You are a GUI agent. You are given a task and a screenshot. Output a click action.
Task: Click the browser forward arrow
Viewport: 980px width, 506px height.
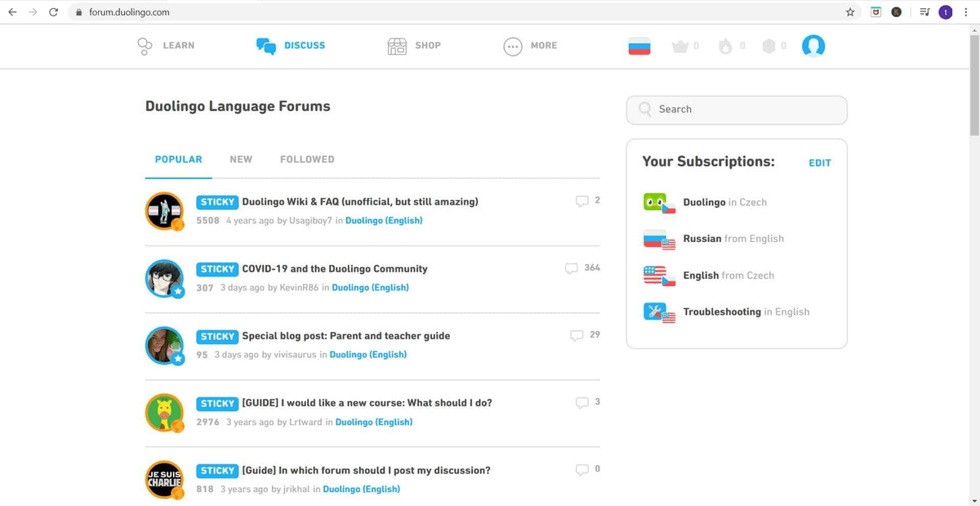coord(33,12)
